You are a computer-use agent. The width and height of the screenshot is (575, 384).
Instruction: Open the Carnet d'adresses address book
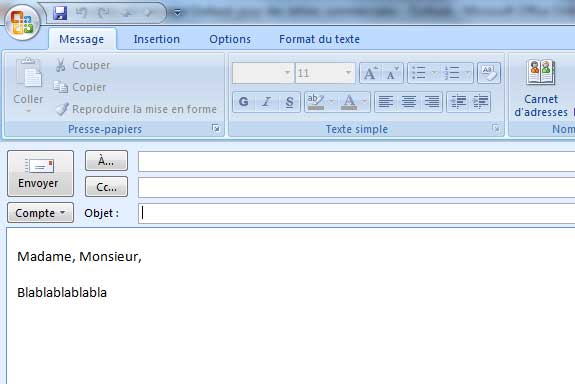coord(541,88)
